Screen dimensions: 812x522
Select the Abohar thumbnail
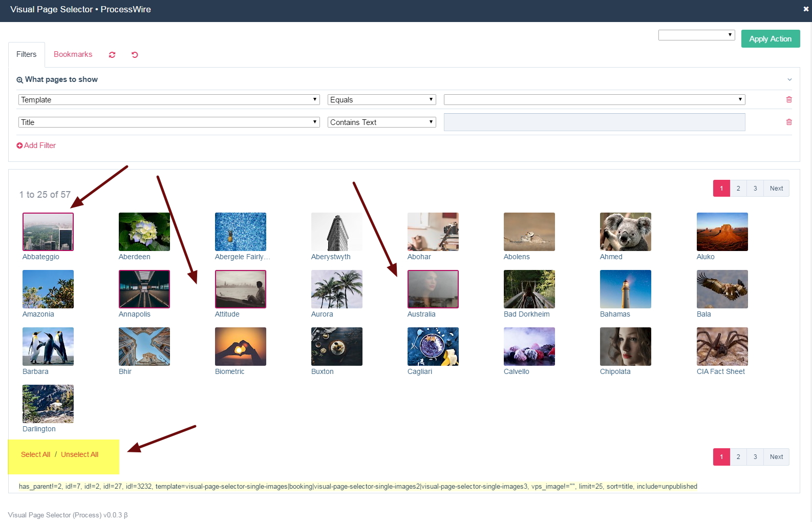[x=433, y=232]
